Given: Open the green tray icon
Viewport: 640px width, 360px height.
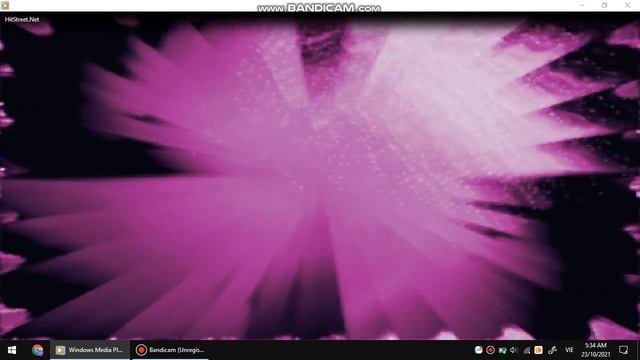Looking at the screenshot, I should point(502,350).
